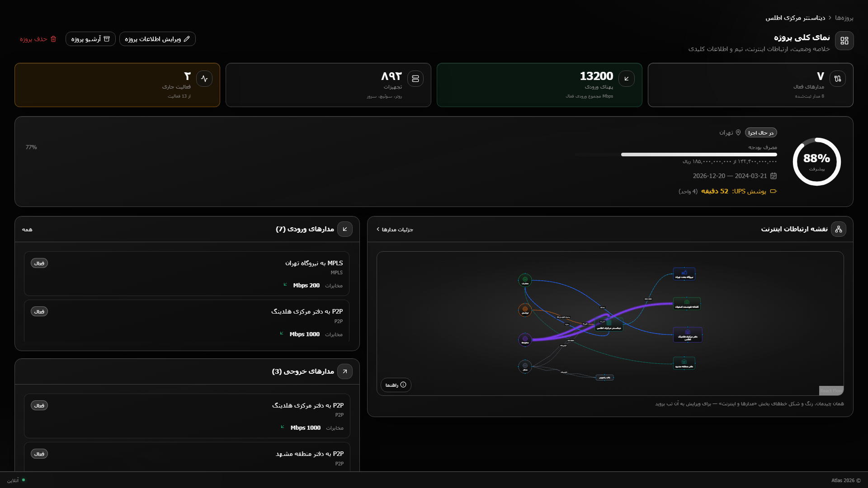Select the نیروگاه بعثت تهران site node
Viewport: 868px width, 488px height.
684,274
